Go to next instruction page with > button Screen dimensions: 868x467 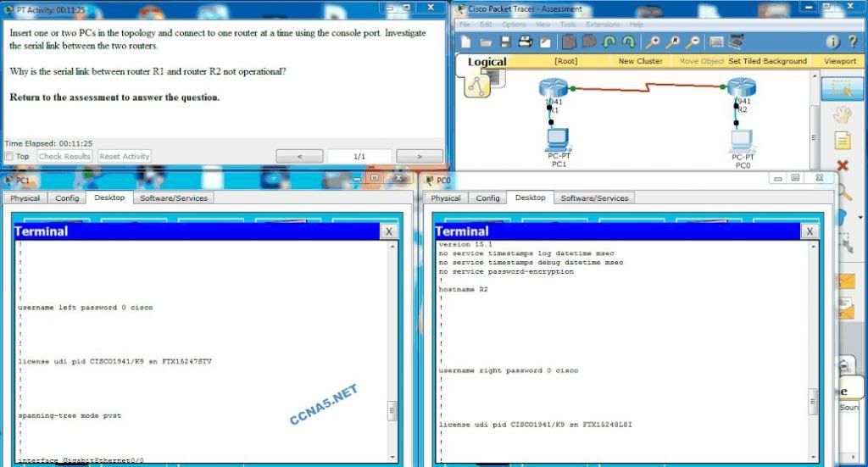pyautogui.click(x=420, y=157)
